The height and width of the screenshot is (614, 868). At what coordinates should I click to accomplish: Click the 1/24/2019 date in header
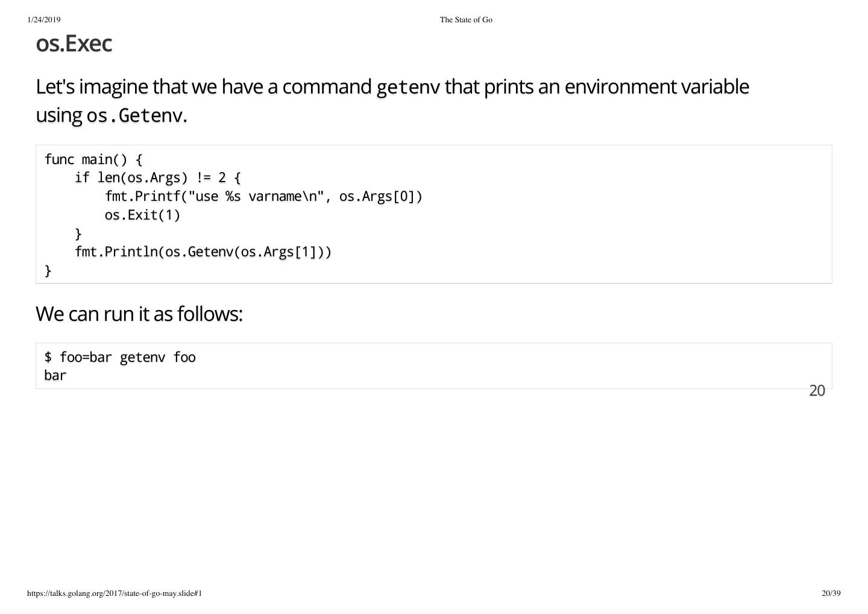[x=44, y=20]
